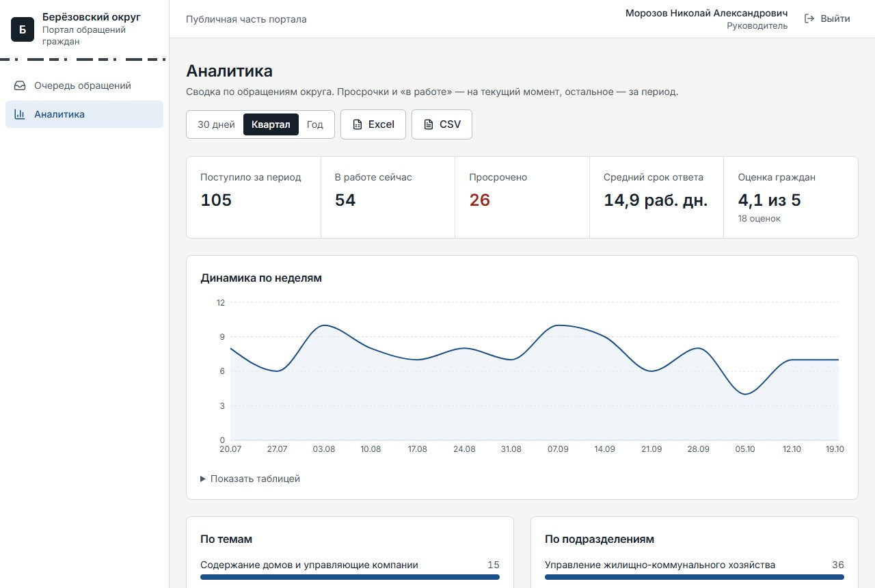This screenshot has height=588, width=875.
Task: Select the Квартал period
Action: (x=271, y=124)
